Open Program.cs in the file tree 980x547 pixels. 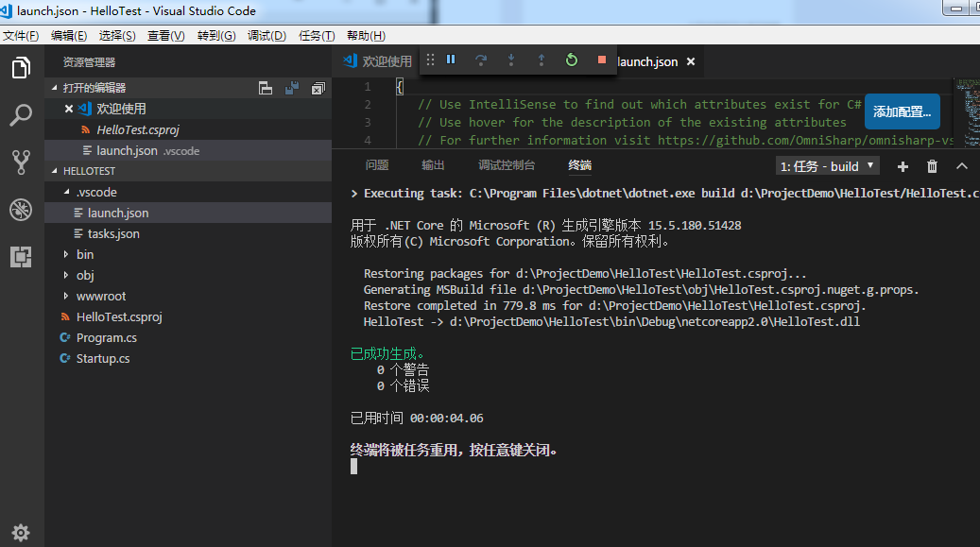[x=187, y=337]
